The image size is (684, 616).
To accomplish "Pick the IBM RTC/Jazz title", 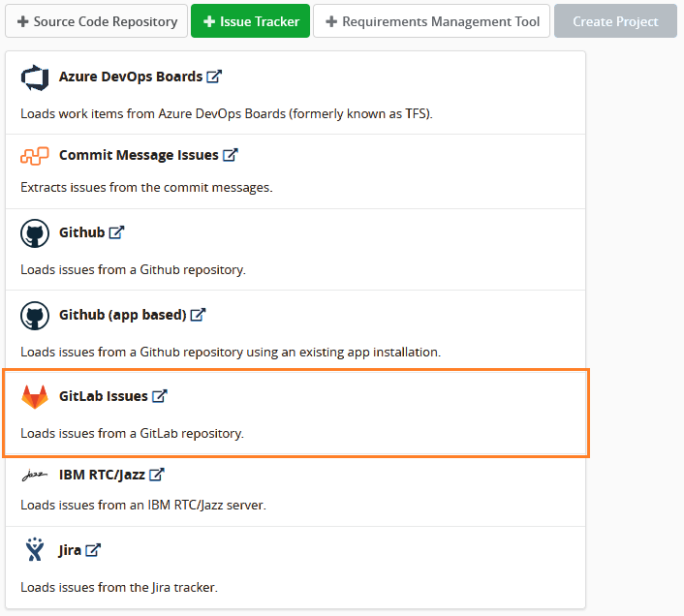I will [x=102, y=475].
